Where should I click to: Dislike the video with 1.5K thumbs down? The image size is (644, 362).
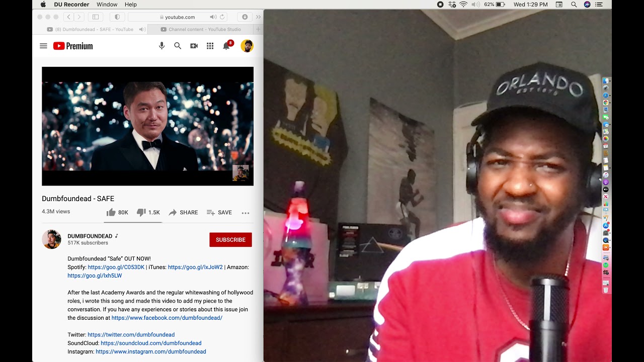pos(148,212)
